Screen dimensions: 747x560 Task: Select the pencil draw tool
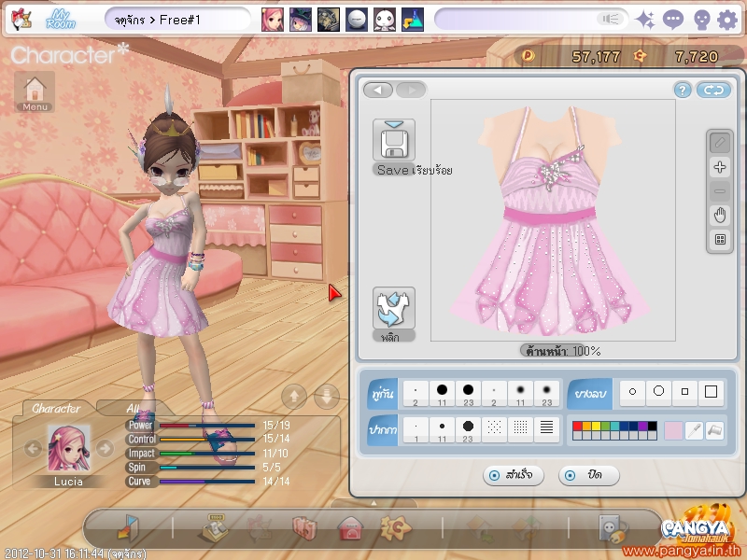click(720, 143)
